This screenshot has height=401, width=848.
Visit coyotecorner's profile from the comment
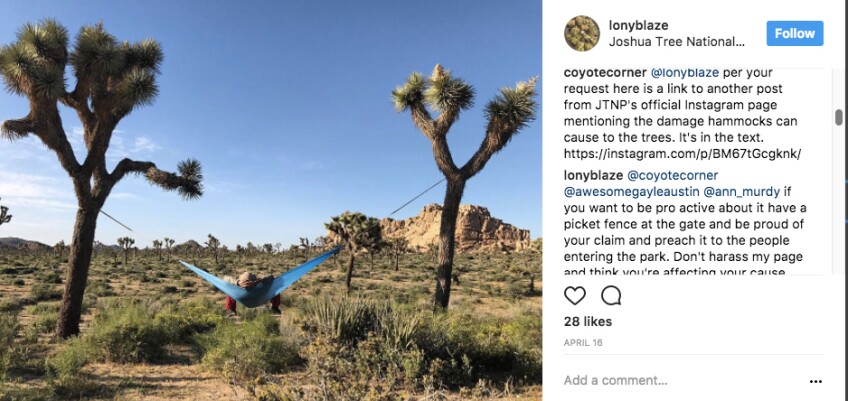tap(605, 73)
